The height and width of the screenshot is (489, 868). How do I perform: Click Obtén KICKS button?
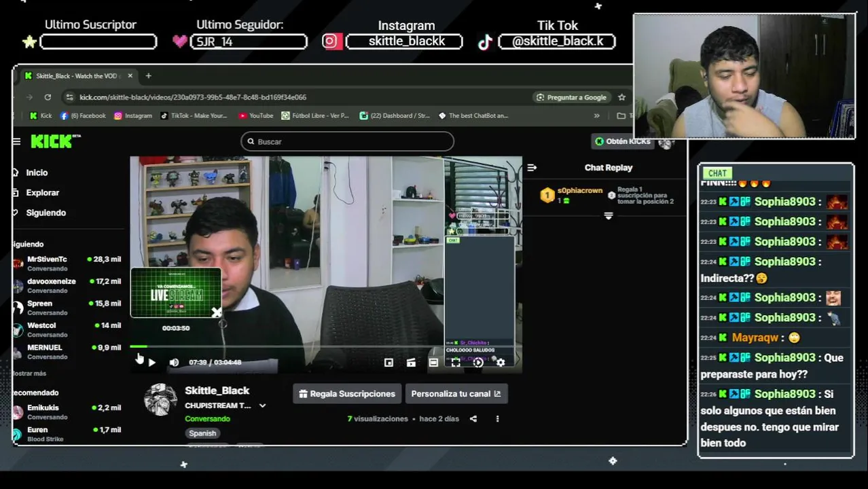point(623,141)
